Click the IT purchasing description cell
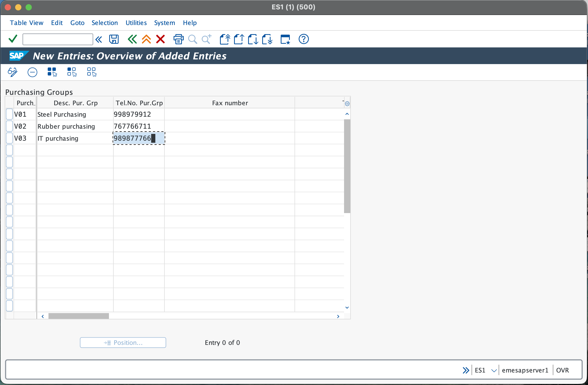 click(75, 138)
